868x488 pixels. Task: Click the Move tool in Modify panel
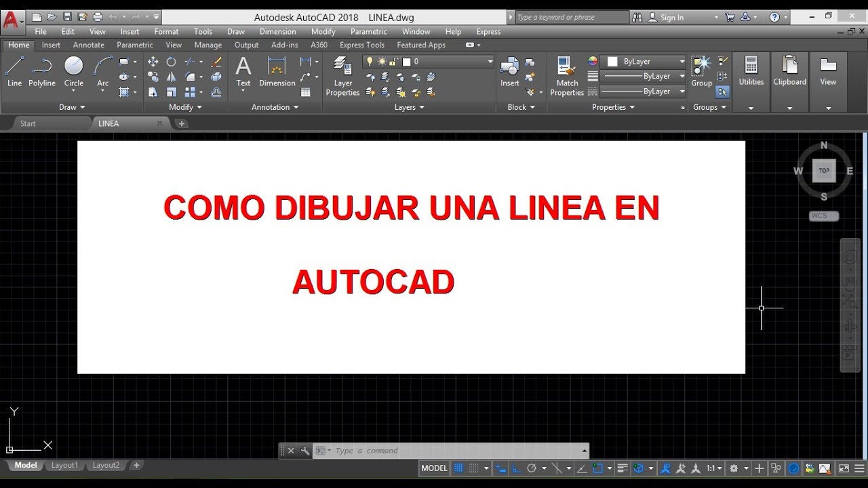(153, 62)
